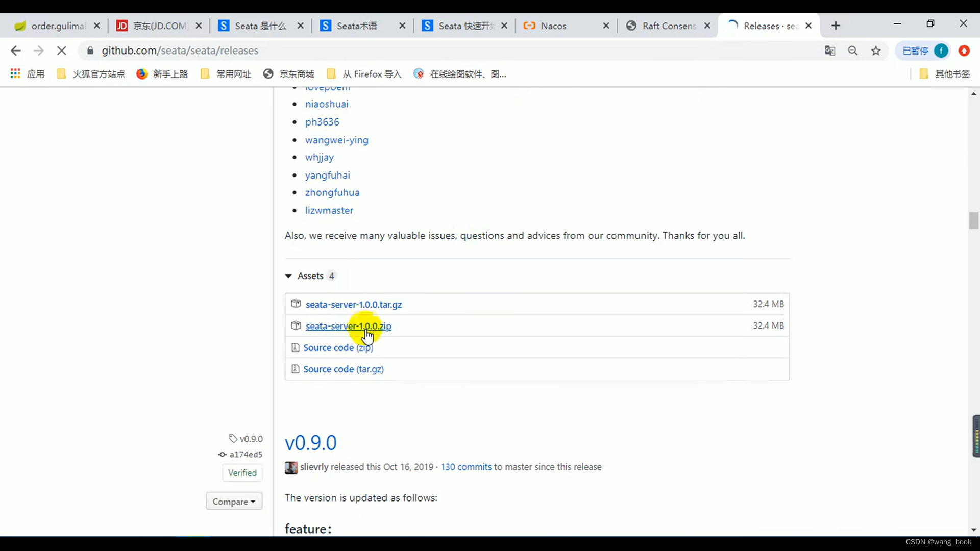The width and height of the screenshot is (980, 551).
Task: Open the Compare dropdown
Action: 234,502
